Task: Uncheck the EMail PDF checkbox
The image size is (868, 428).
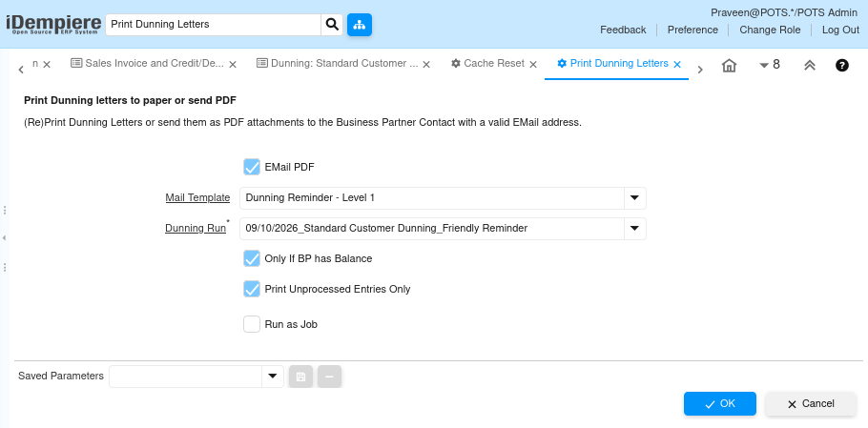Action: point(252,167)
